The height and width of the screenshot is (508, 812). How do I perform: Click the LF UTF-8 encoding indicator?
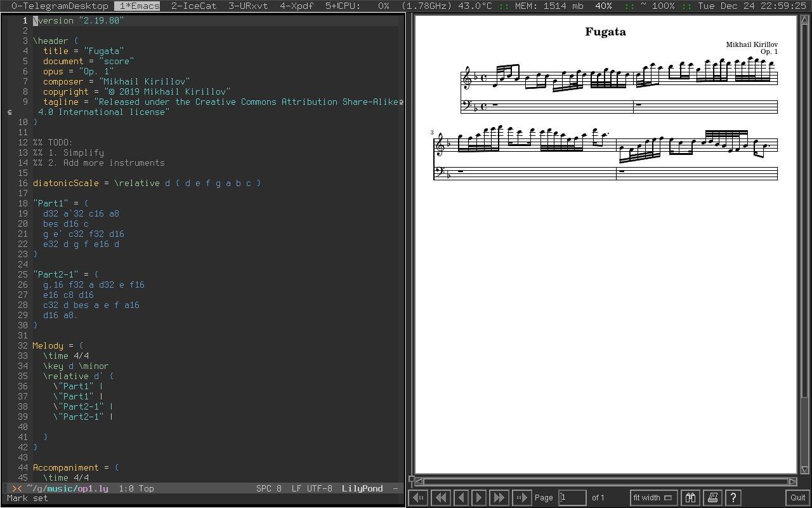click(x=311, y=488)
